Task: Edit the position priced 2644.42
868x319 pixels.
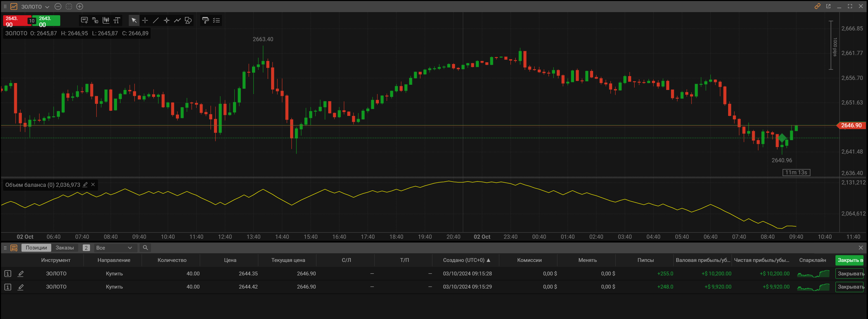Action: coord(21,287)
